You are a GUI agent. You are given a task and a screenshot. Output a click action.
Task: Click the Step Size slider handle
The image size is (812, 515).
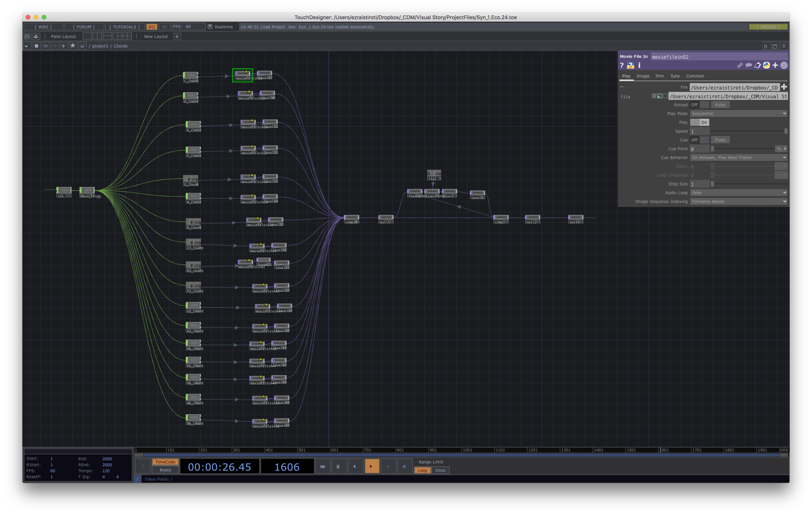(712, 184)
